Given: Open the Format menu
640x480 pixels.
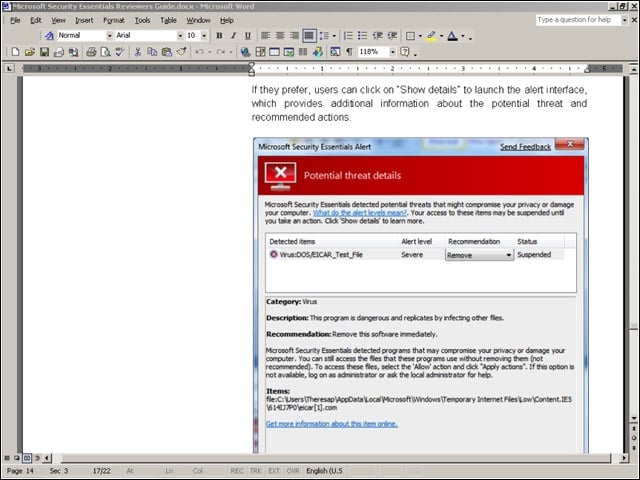Looking at the screenshot, I should tap(113, 20).
